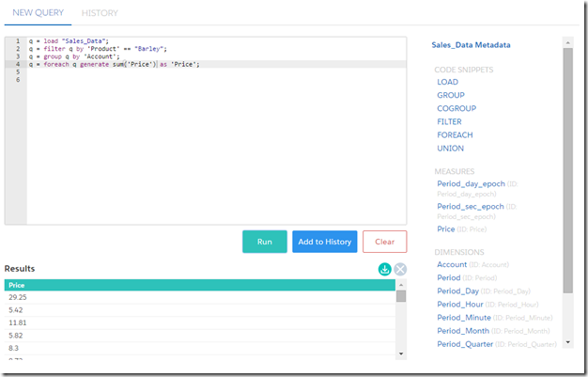Insert the UNION code snippet
Screen dimensions: 588x377
point(450,149)
